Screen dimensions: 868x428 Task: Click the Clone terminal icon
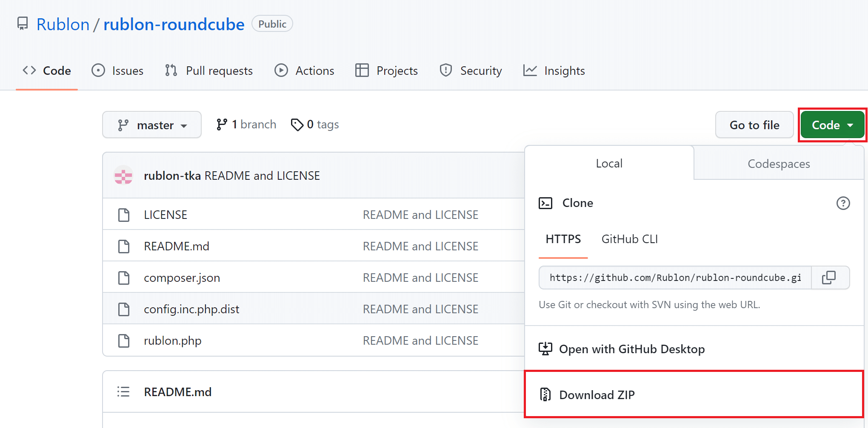click(x=545, y=203)
